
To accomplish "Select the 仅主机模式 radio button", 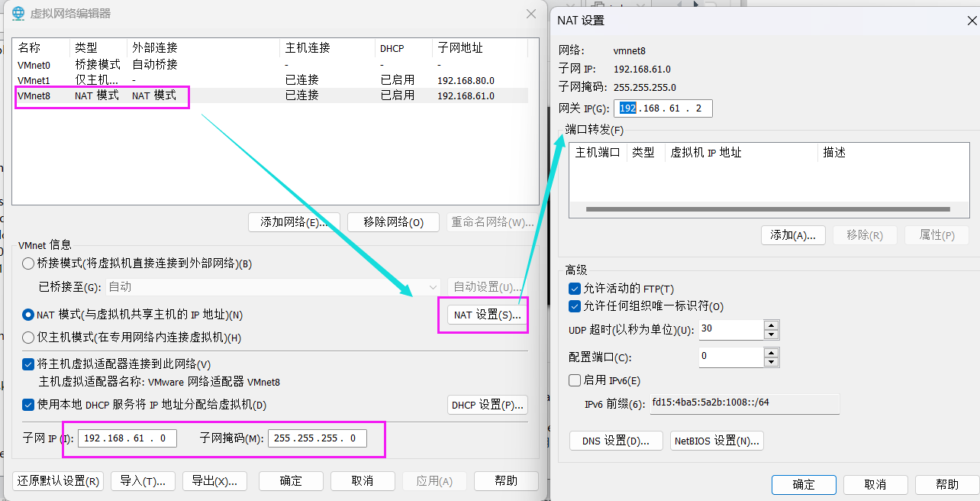I will (28, 338).
